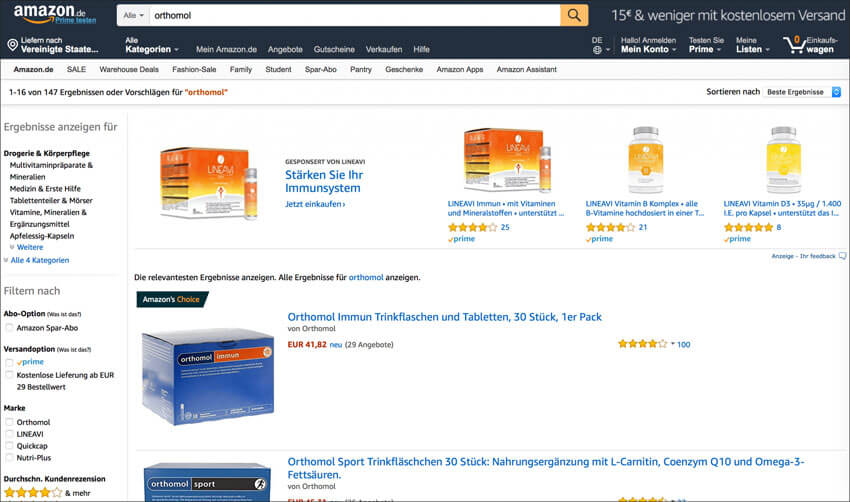Open Hilfe menu item

click(x=421, y=49)
